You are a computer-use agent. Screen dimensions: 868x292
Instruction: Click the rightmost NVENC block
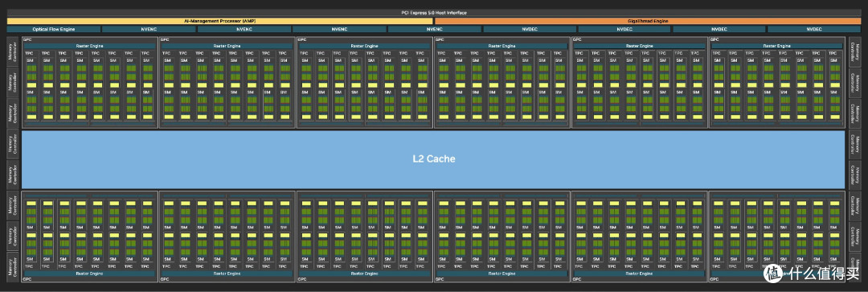click(435, 29)
